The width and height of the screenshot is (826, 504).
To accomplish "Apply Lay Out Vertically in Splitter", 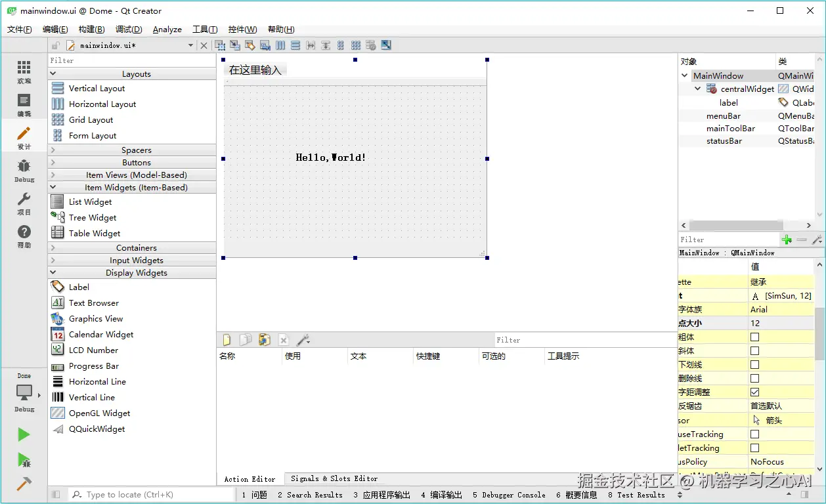I will click(326, 45).
